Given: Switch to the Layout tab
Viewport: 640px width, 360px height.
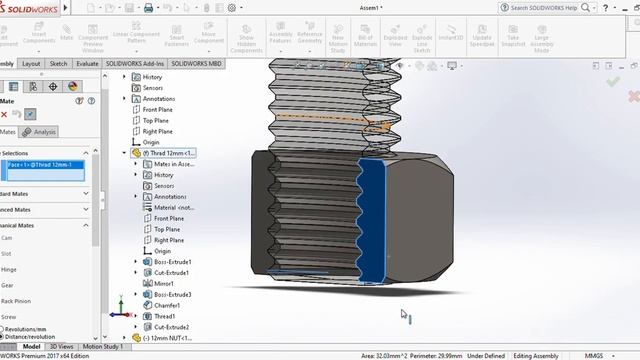Looking at the screenshot, I should click(x=31, y=64).
